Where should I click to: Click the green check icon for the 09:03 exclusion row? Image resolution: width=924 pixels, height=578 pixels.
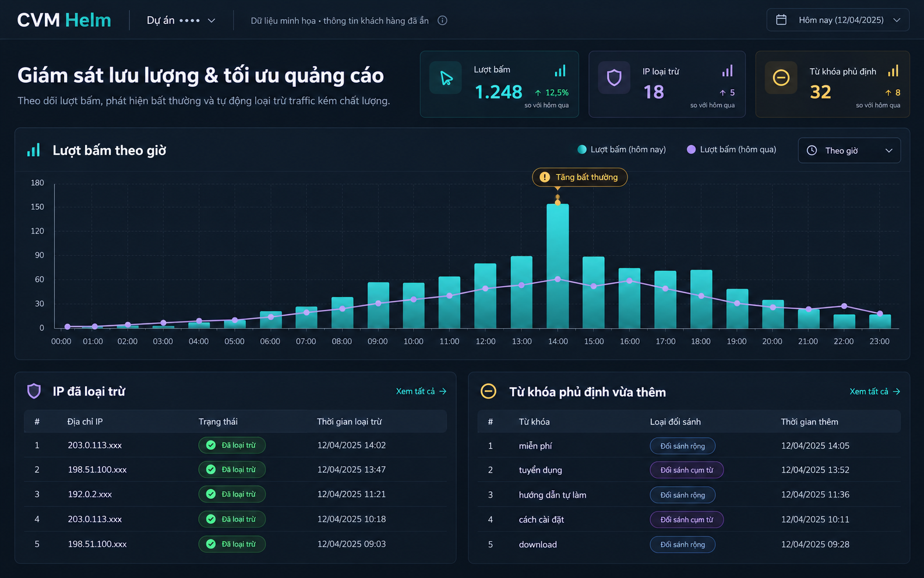pyautogui.click(x=211, y=544)
